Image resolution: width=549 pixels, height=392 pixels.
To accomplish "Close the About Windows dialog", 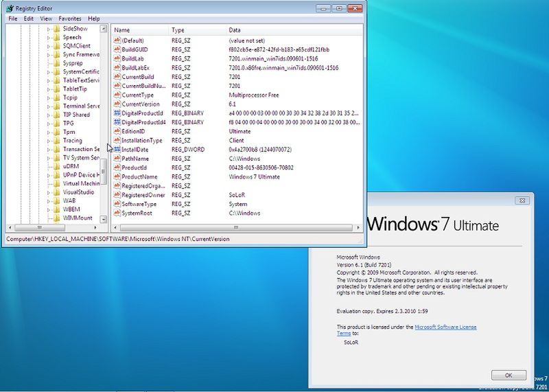I will (522, 200).
